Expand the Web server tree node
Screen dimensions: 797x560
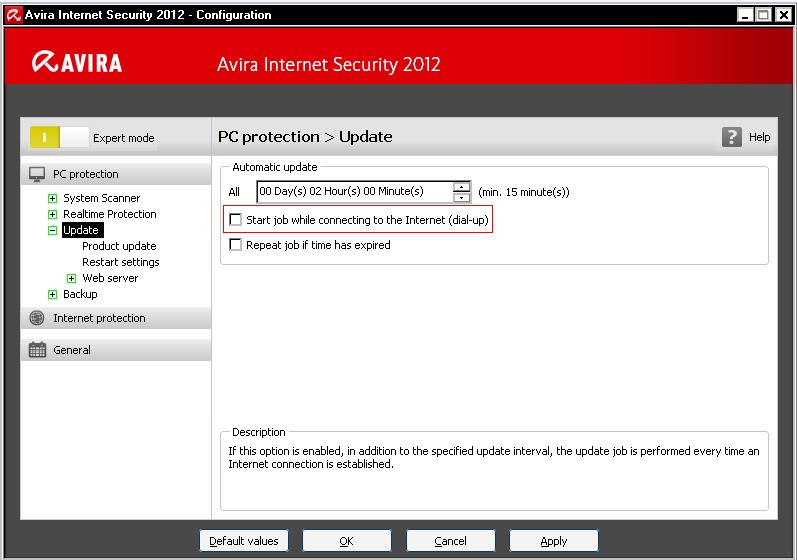click(x=72, y=278)
